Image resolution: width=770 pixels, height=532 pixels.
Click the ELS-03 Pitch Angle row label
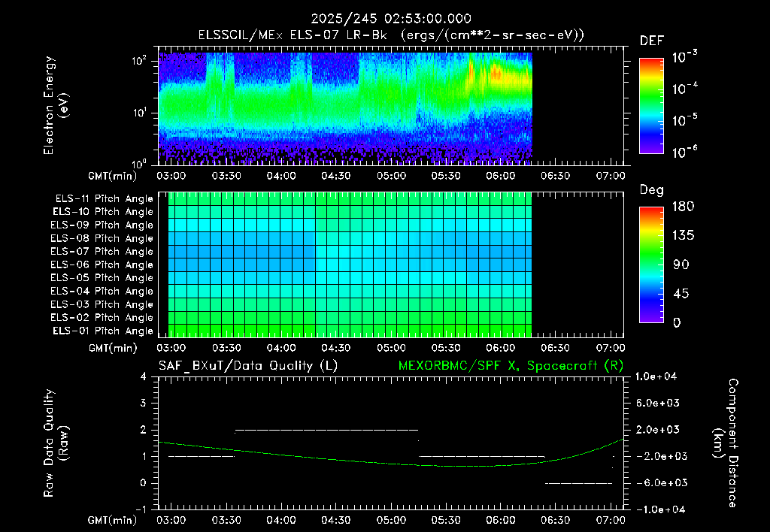[x=102, y=304]
